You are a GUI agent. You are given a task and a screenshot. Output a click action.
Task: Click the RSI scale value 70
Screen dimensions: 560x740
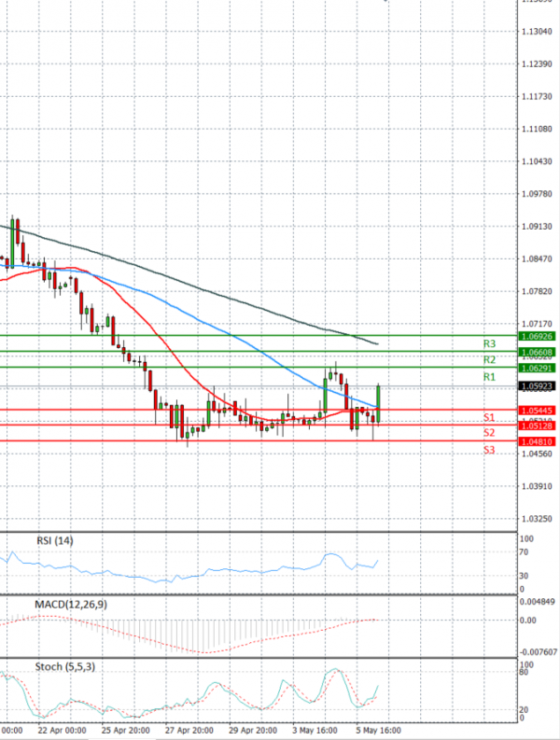coord(525,552)
